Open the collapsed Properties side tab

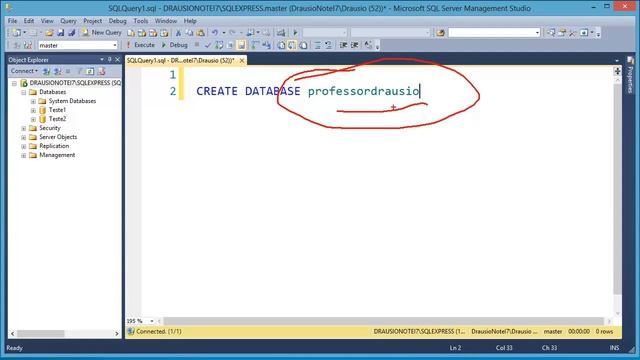pyautogui.click(x=631, y=75)
